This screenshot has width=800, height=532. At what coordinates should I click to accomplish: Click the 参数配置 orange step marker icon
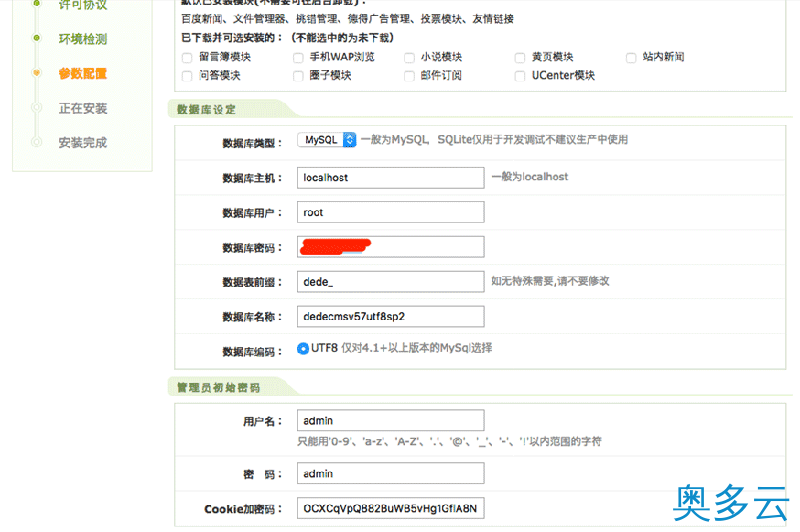pyautogui.click(x=36, y=73)
